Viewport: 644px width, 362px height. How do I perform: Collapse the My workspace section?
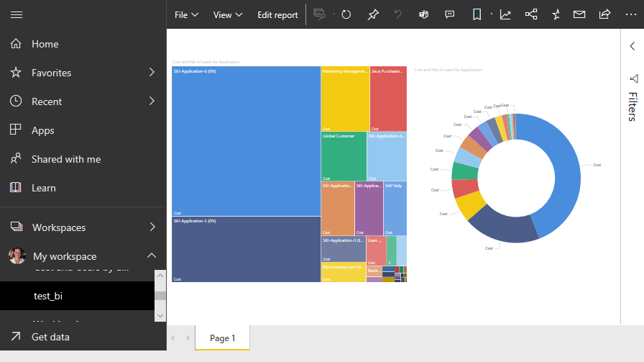152,256
